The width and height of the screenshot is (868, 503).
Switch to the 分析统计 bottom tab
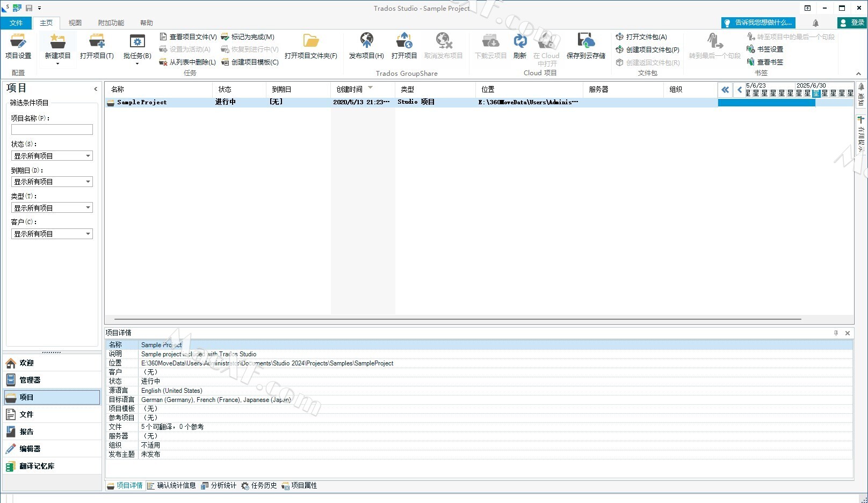(x=219, y=486)
